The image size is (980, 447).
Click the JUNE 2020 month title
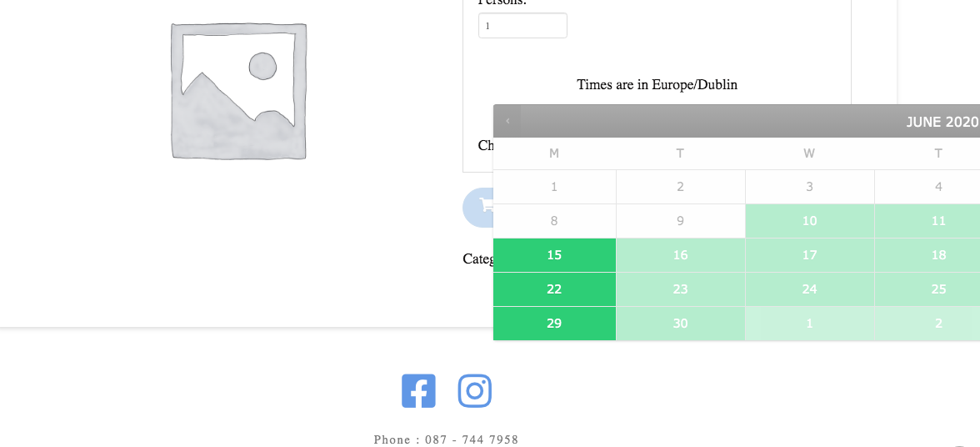942,122
